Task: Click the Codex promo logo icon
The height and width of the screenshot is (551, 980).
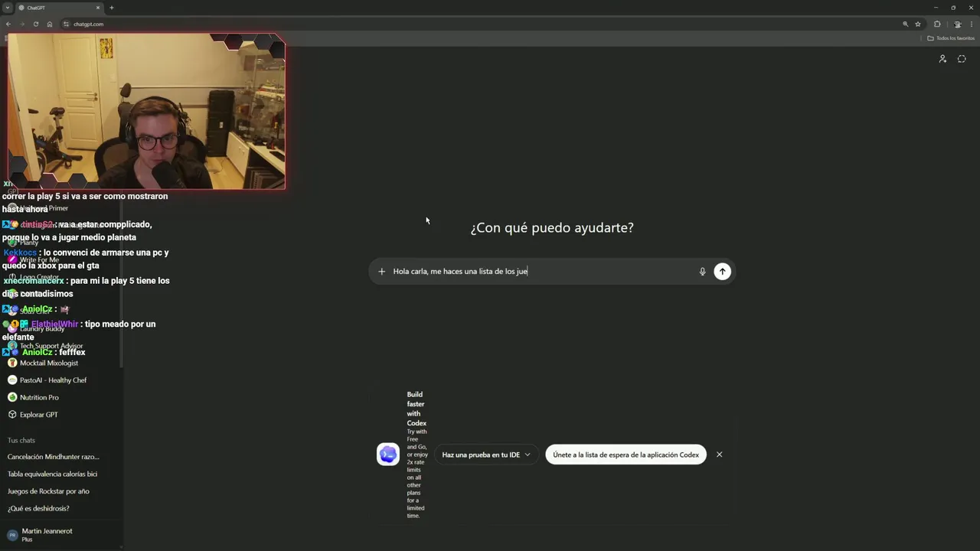Action: click(x=388, y=455)
